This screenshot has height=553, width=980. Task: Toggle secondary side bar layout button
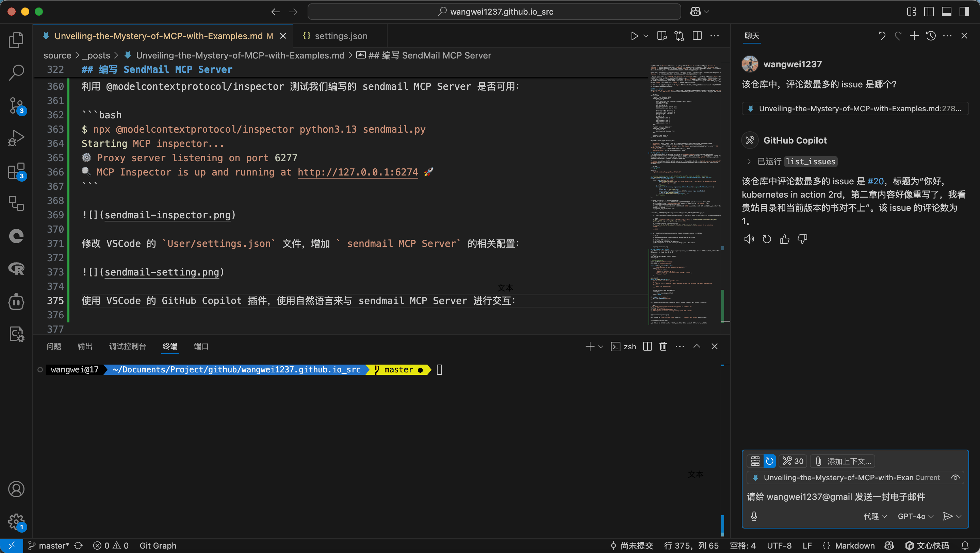(964, 12)
